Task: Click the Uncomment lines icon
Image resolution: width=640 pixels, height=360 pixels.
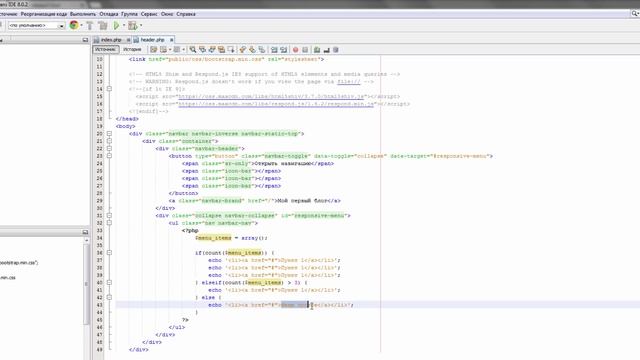Action: pyautogui.click(x=326, y=50)
